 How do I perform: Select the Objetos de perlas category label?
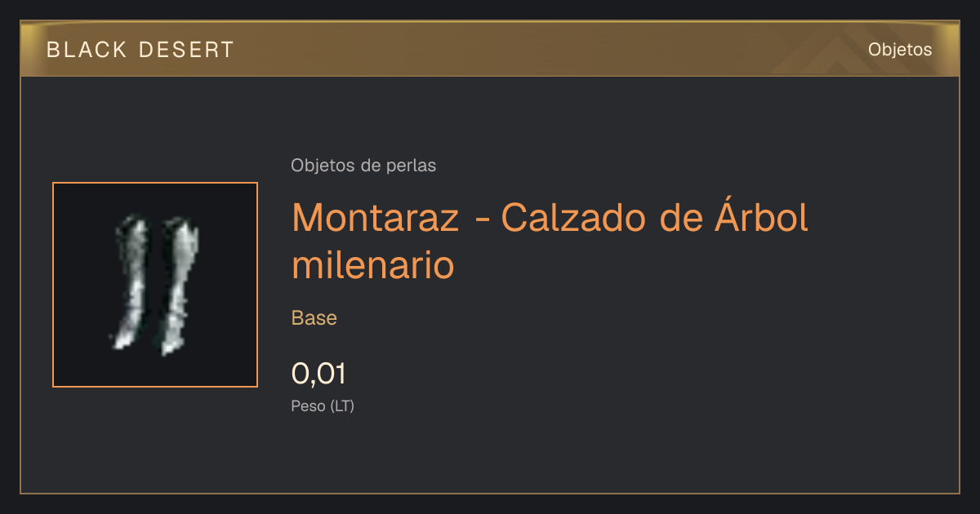(363, 166)
